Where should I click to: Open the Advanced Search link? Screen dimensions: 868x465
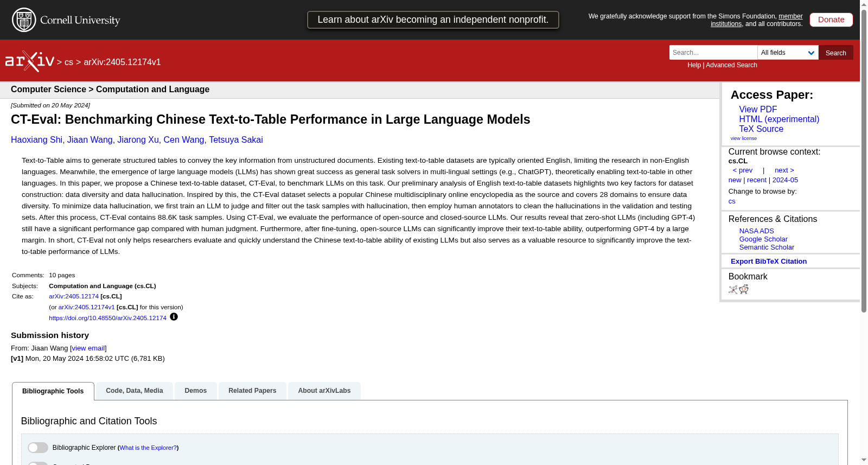731,65
